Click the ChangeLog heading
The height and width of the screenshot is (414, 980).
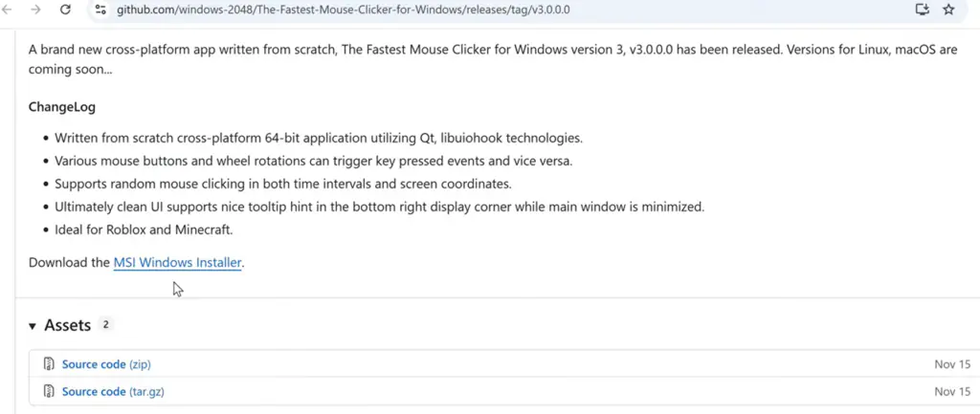[62, 107]
